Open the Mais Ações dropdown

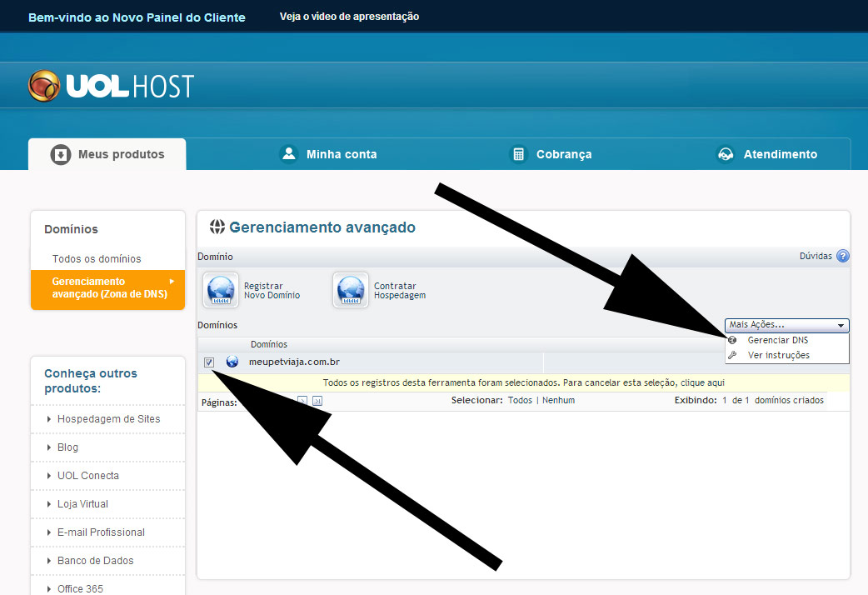pyautogui.click(x=786, y=325)
